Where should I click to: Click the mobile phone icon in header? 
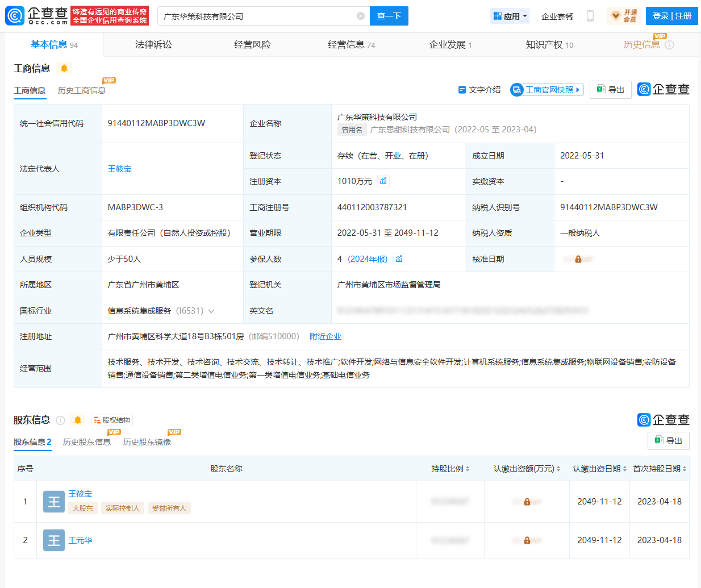(x=590, y=16)
